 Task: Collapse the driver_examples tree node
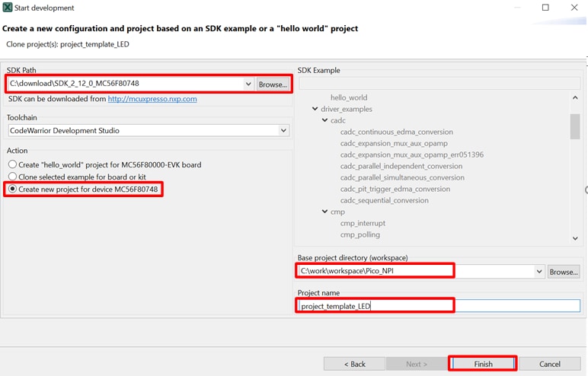315,110
